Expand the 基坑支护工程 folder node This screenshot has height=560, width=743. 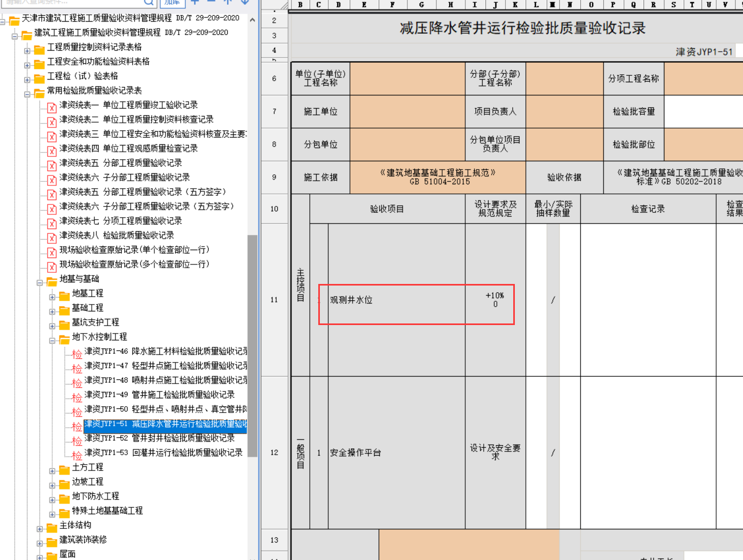coord(52,326)
